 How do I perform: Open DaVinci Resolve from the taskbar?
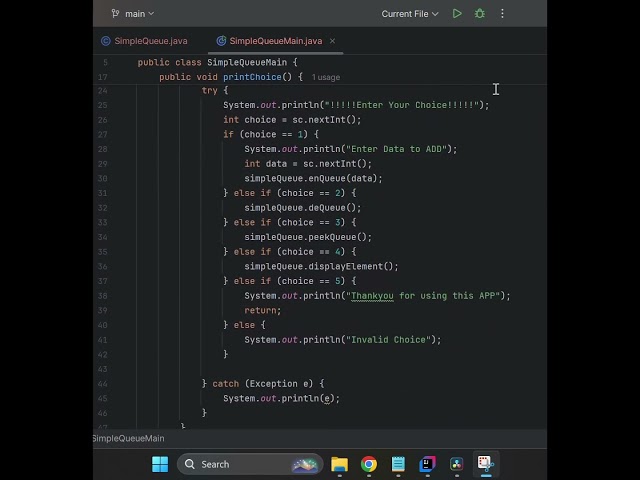[x=456, y=464]
